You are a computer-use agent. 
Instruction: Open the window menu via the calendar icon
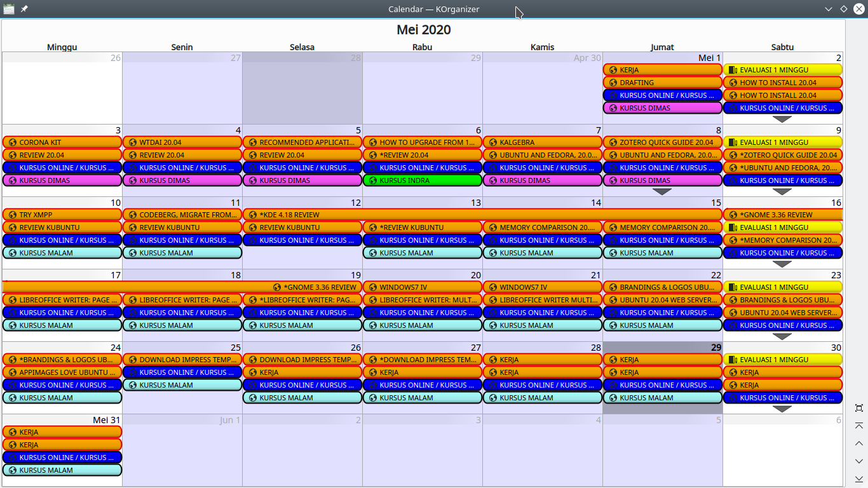coord(8,9)
